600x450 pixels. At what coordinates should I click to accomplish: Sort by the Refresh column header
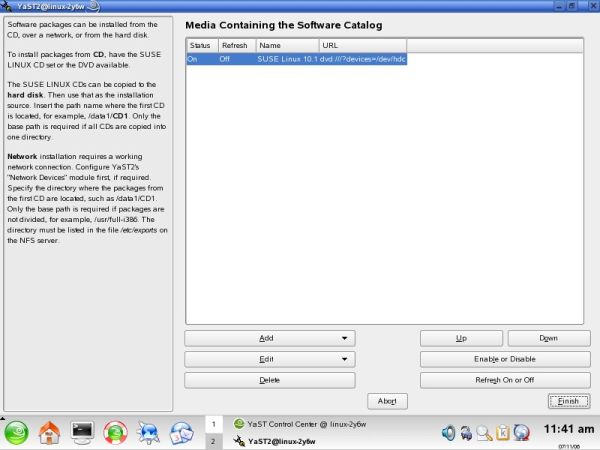(237, 46)
